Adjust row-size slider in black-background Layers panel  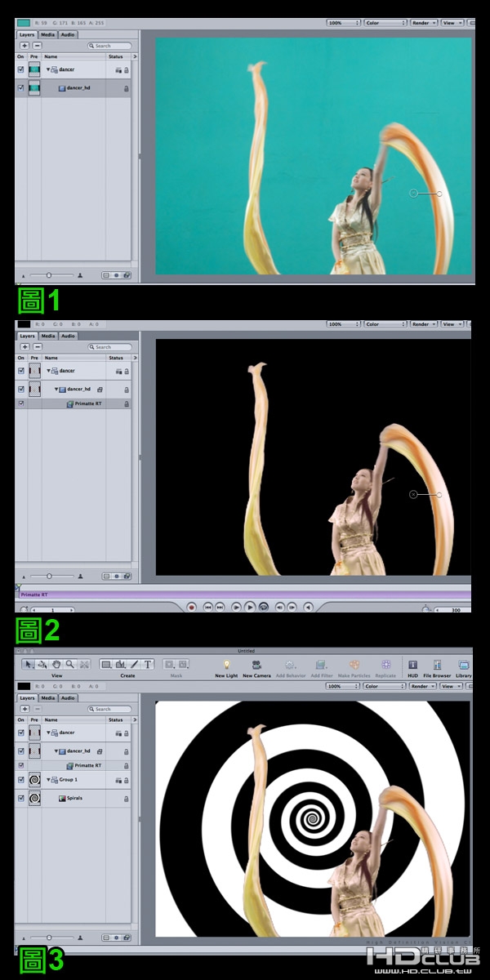click(x=49, y=576)
